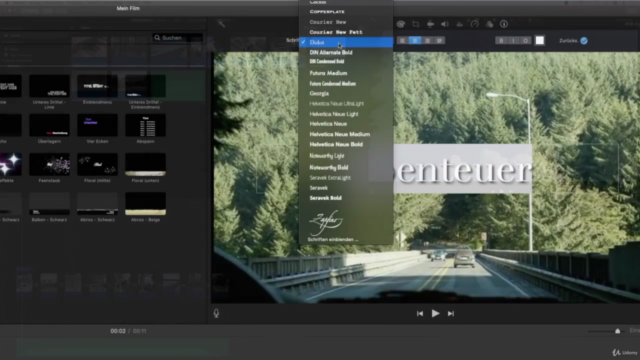Viewport: 640px width, 360px height.
Task: Open 'Schriften einblenden ...' option
Action: (333, 240)
